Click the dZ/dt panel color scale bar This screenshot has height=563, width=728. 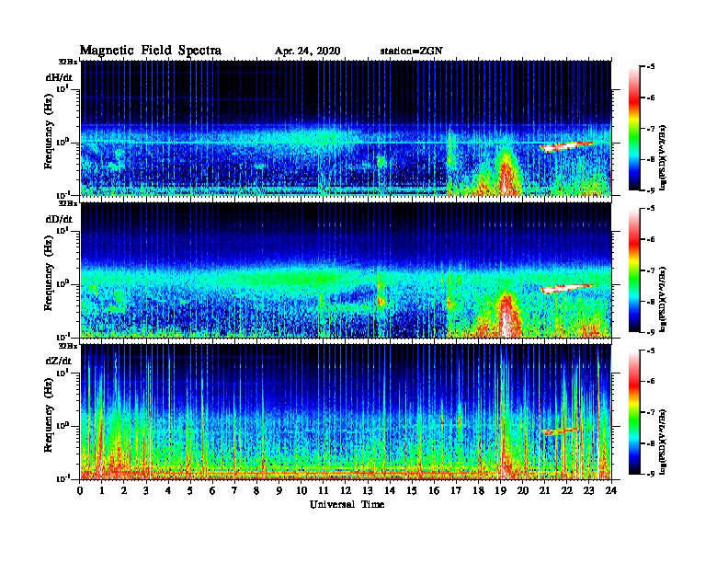click(x=634, y=412)
